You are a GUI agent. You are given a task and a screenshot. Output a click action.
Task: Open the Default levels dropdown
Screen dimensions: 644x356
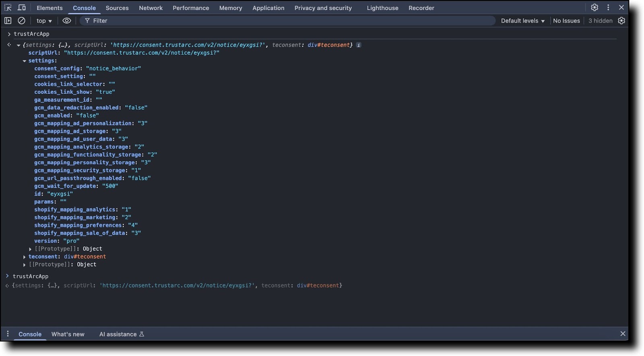[x=522, y=21]
